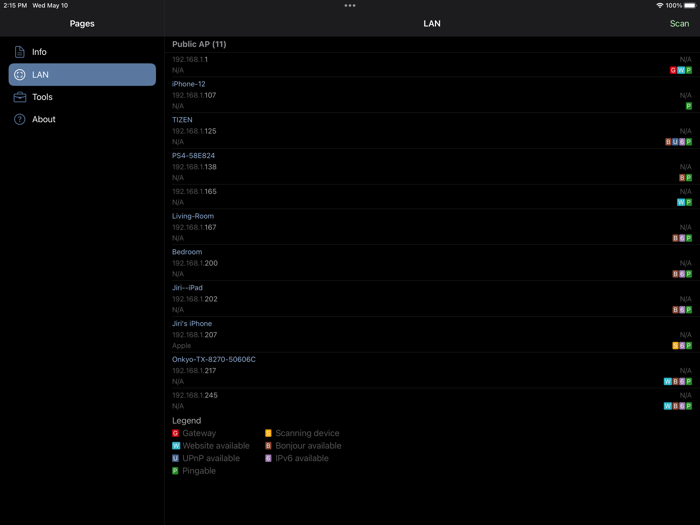Select the LAN page
The height and width of the screenshot is (525, 700).
pos(82,75)
